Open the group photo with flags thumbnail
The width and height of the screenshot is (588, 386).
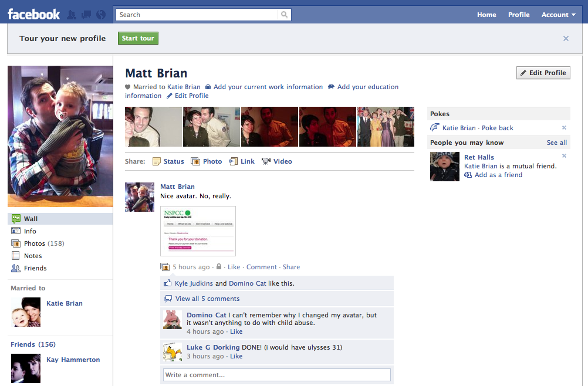point(386,127)
